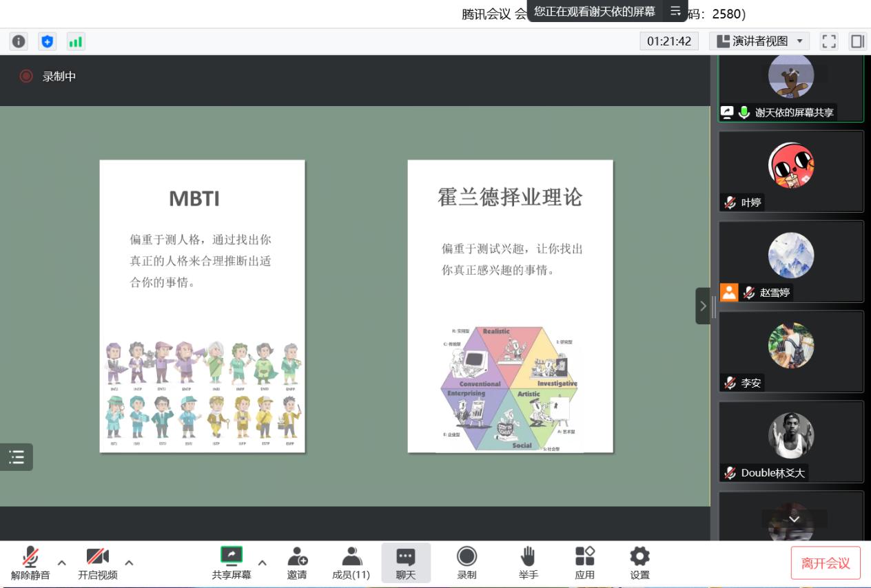Open the 成员(11) members panel

351,563
